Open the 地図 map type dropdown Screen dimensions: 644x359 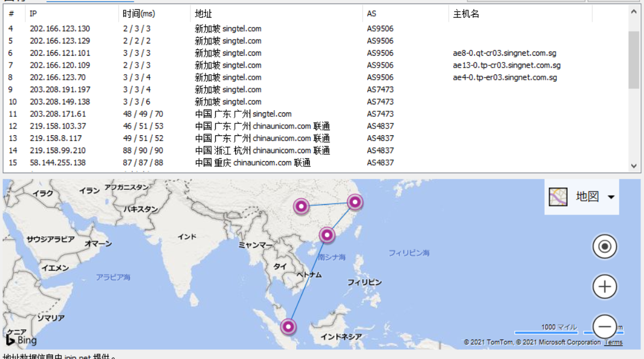(x=611, y=197)
